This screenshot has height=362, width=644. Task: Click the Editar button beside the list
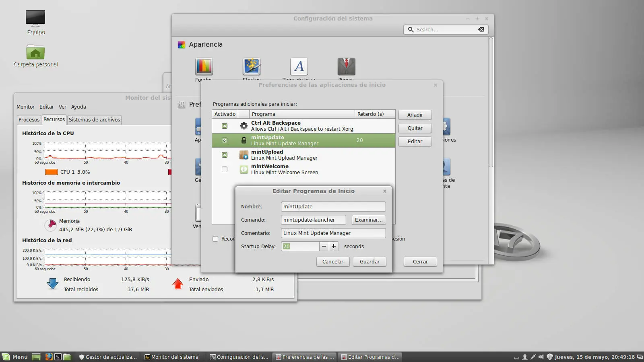pyautogui.click(x=415, y=141)
